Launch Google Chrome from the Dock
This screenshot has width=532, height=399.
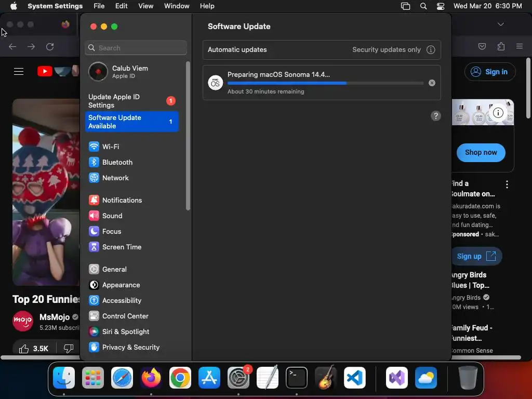[180, 378]
